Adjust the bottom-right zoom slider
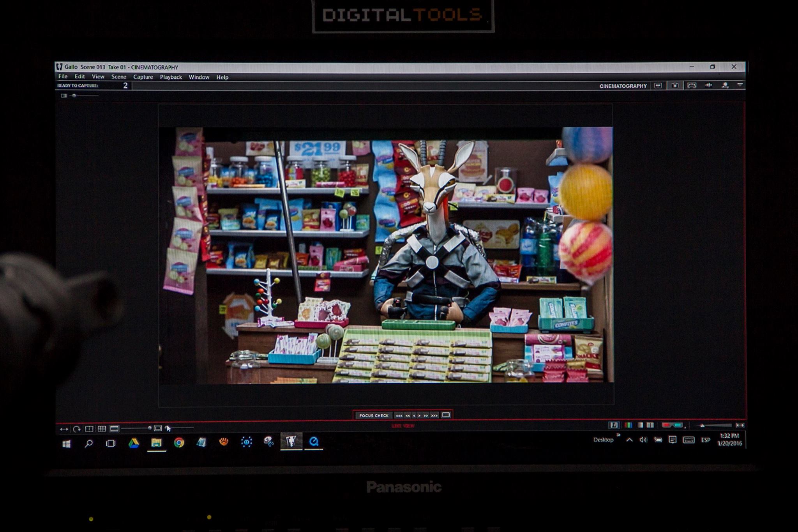 [x=715, y=425]
